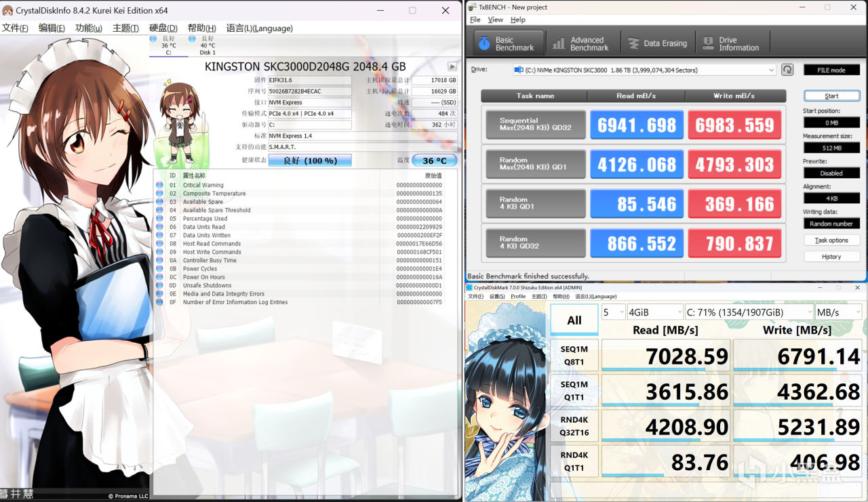Screen dimensions: 868x502
Task: Click the TxBENCH app icon in title bar
Action: tap(472, 7)
